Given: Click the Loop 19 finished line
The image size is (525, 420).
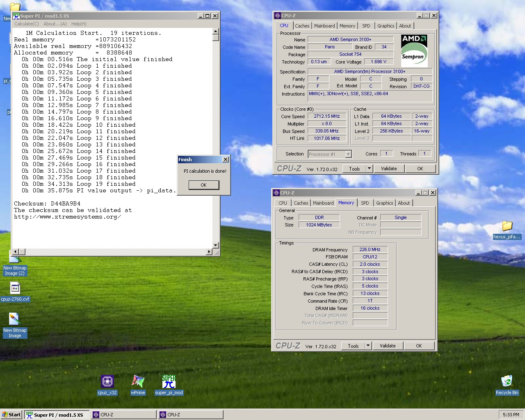Looking at the screenshot, I should tap(79, 184).
